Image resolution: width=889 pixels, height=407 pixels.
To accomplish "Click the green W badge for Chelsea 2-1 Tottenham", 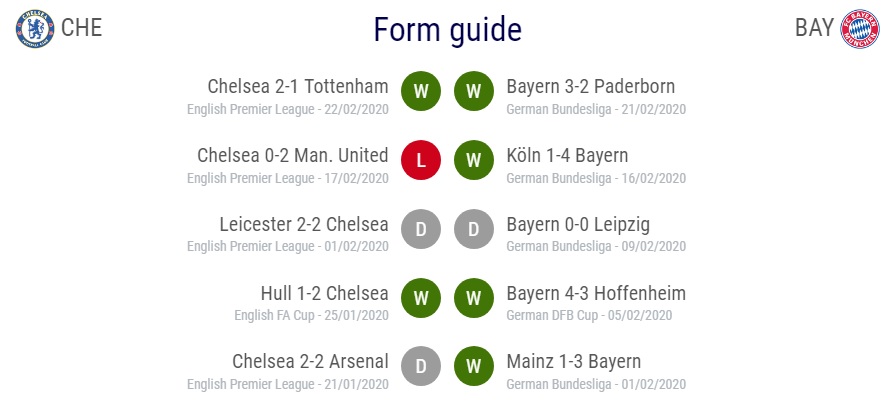I will [x=421, y=91].
